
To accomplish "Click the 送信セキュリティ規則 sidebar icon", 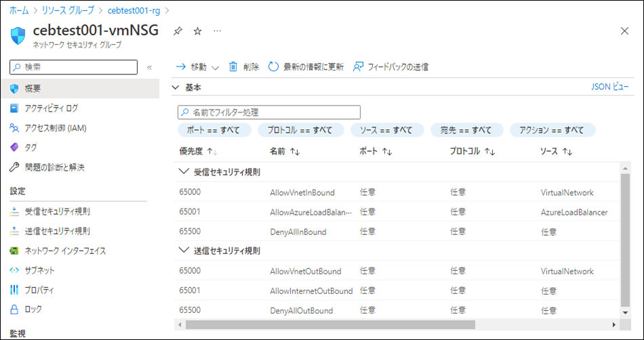I will [x=14, y=232].
